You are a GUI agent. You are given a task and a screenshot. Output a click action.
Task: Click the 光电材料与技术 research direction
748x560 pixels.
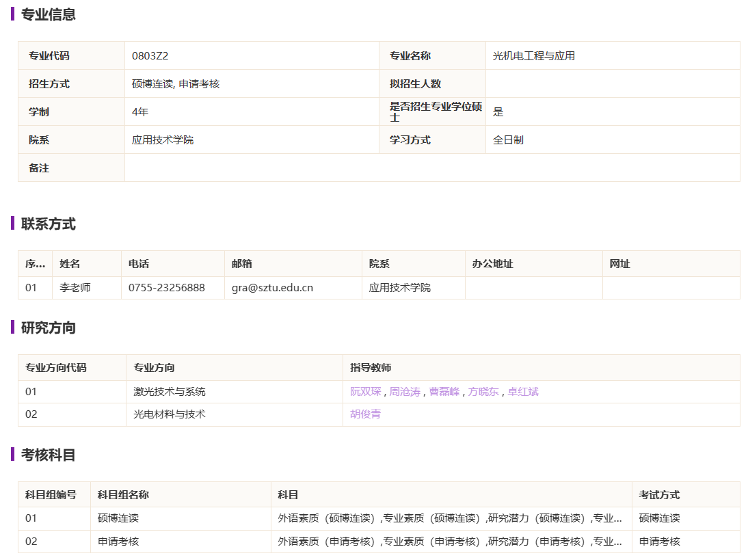[169, 414]
